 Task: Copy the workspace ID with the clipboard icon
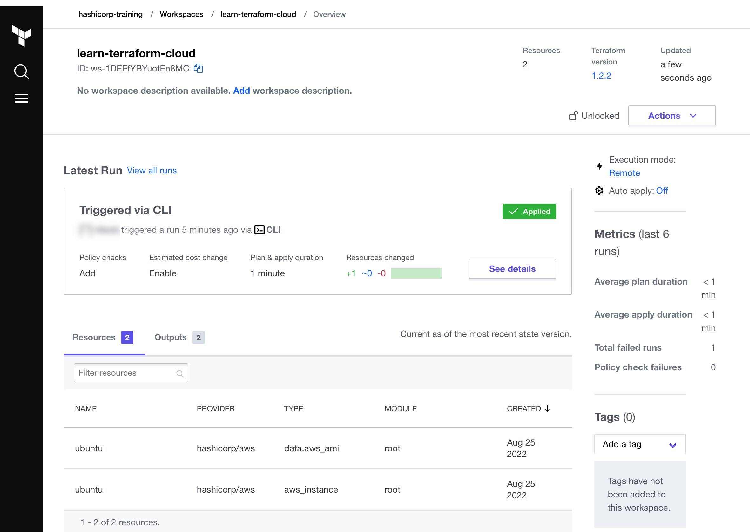tap(198, 69)
